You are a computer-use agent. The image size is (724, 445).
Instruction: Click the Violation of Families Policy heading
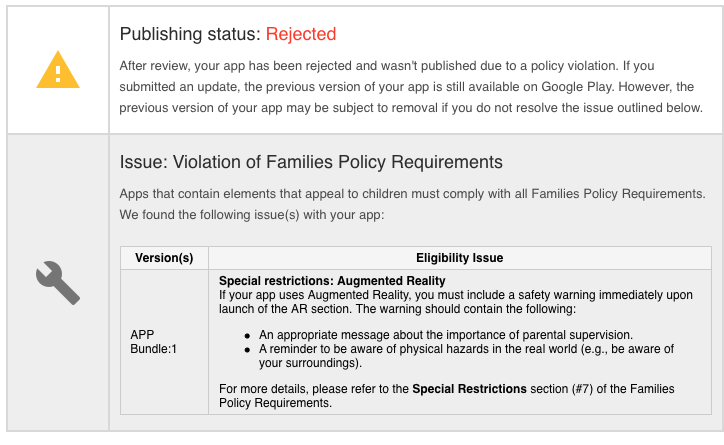point(310,162)
